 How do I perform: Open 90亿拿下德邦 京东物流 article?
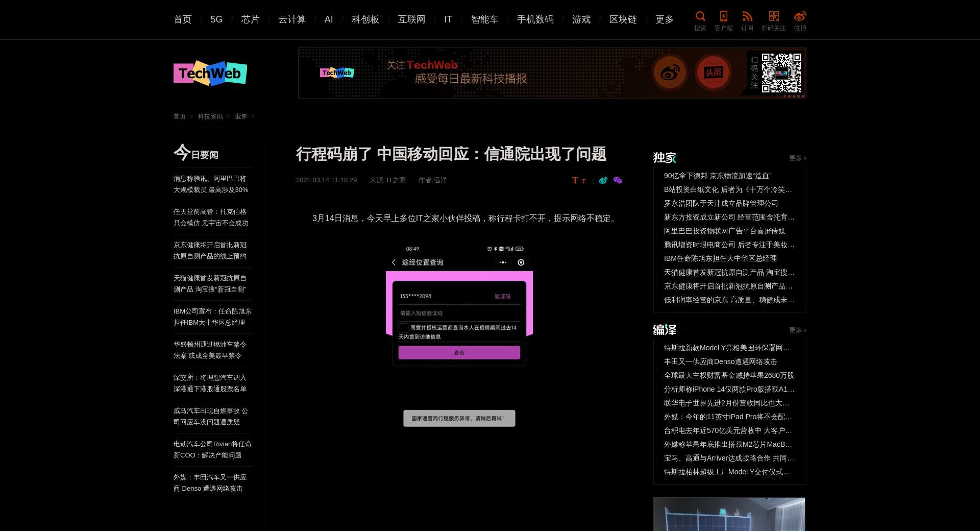pos(718,176)
